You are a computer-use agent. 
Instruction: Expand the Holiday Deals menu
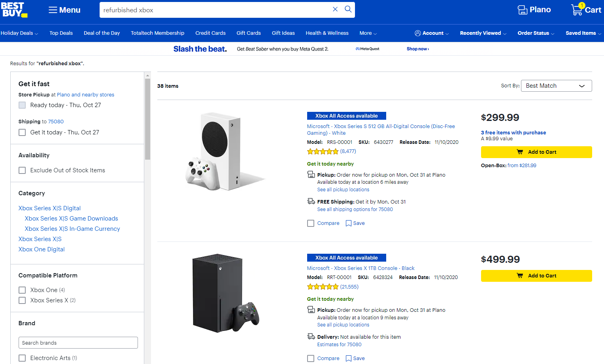point(17,33)
